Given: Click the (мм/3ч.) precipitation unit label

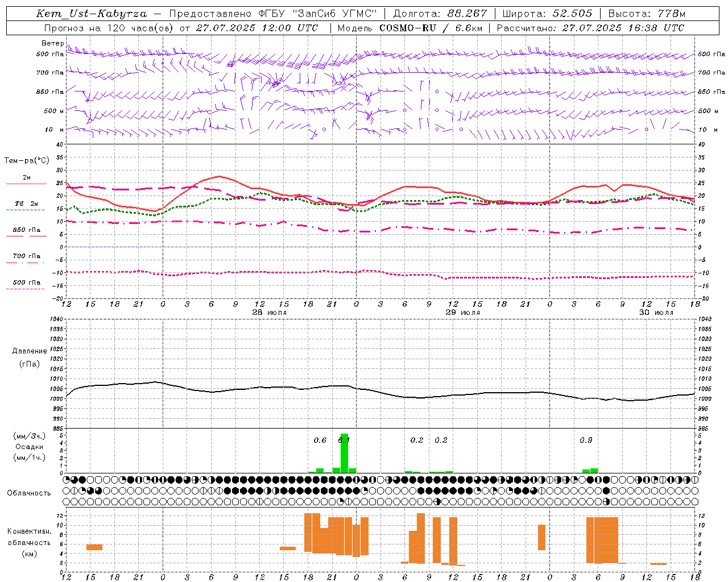Looking at the screenshot, I should pyautogui.click(x=29, y=436).
